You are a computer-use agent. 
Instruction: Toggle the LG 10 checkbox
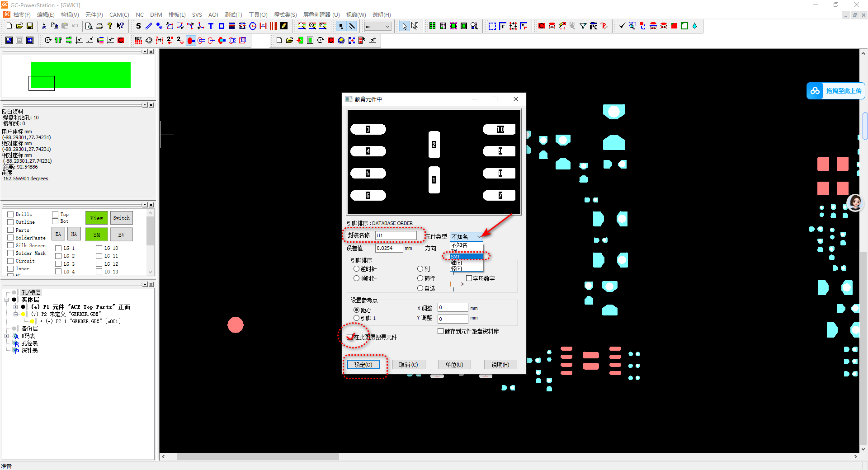tap(99, 248)
